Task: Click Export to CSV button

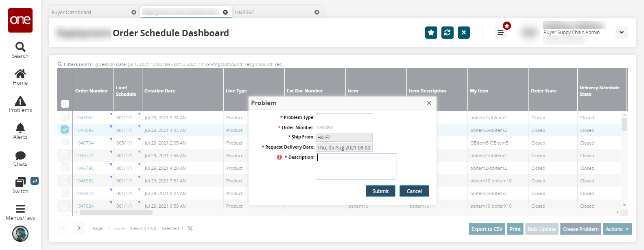Action: (x=487, y=229)
